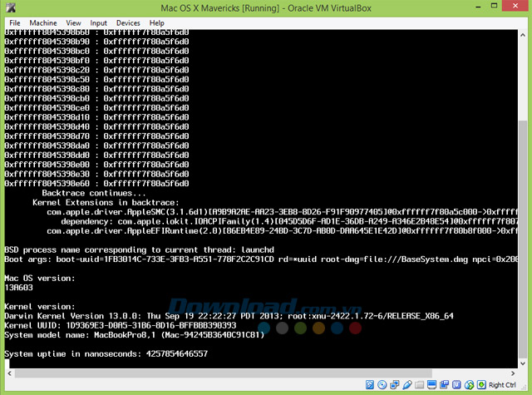Click the '0xffffff8045398bc0' backtrace line

96,52
